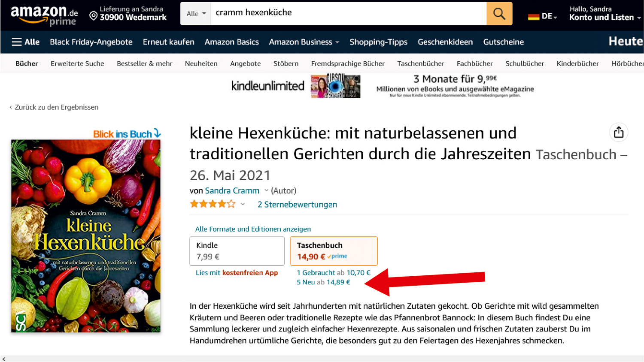Expand the Konto und Listen menu
This screenshot has width=644, height=362.
[605, 18]
